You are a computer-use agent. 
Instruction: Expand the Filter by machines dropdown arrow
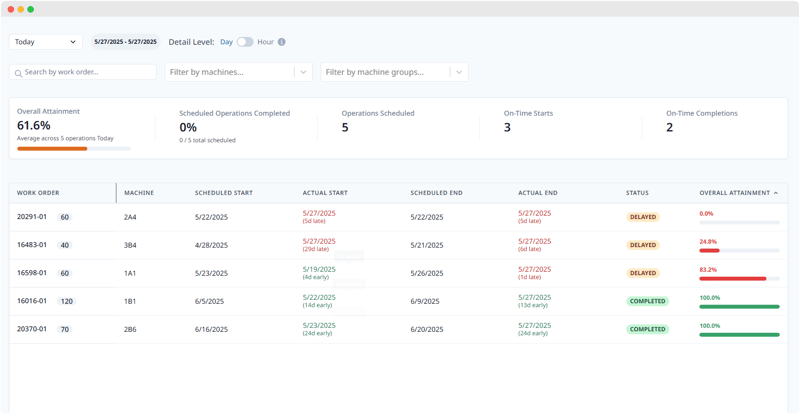click(x=304, y=72)
